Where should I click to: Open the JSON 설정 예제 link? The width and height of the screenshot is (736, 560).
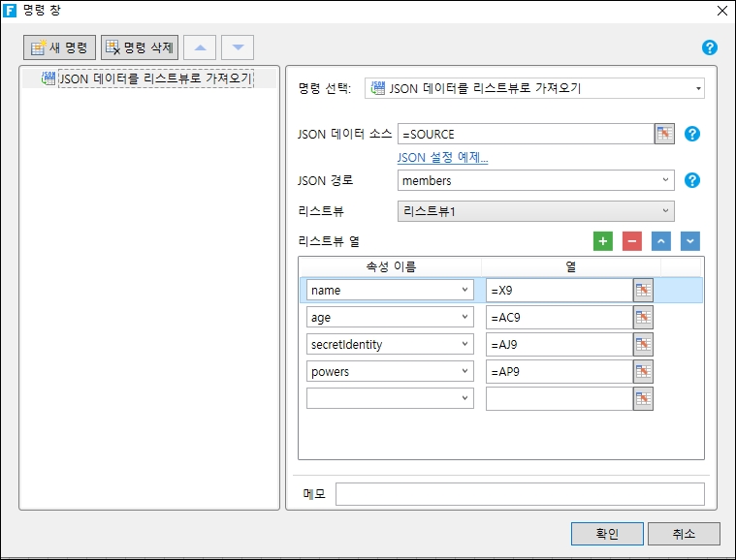(x=442, y=158)
